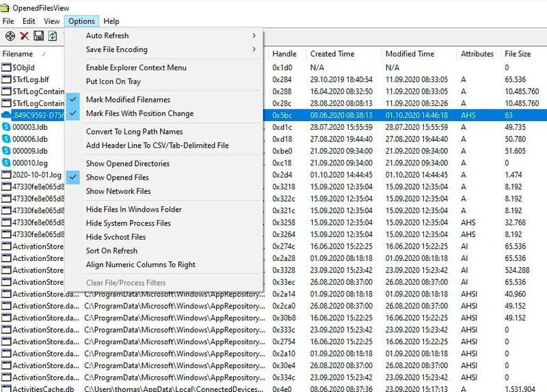Screen dimensions: 547x392
Task: Sort by the Attributes column header
Action: (479, 54)
